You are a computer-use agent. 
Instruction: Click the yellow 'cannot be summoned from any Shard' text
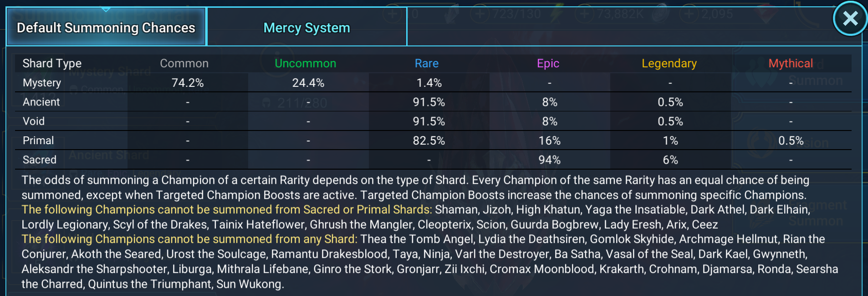pyautogui.click(x=189, y=239)
